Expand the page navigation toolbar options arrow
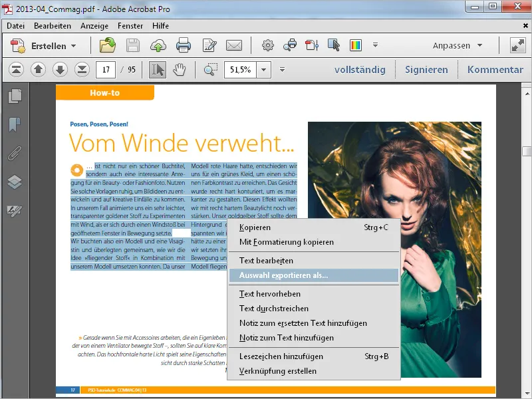Screen dimensions: 532x399 (x=282, y=70)
